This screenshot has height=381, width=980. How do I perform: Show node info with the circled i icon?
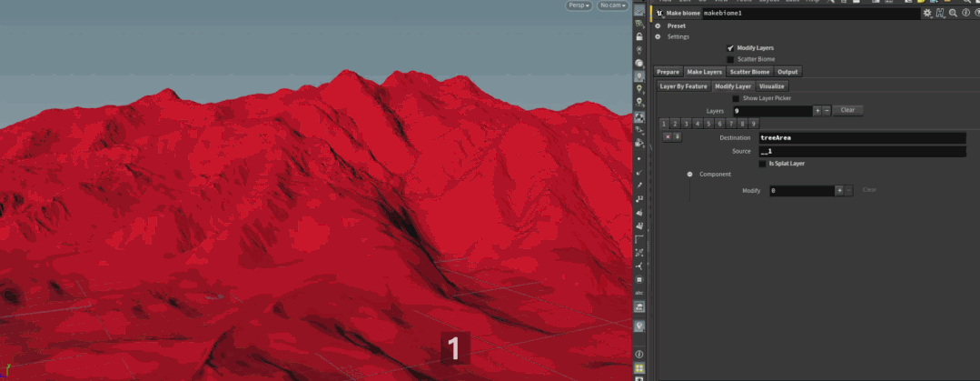coord(964,13)
